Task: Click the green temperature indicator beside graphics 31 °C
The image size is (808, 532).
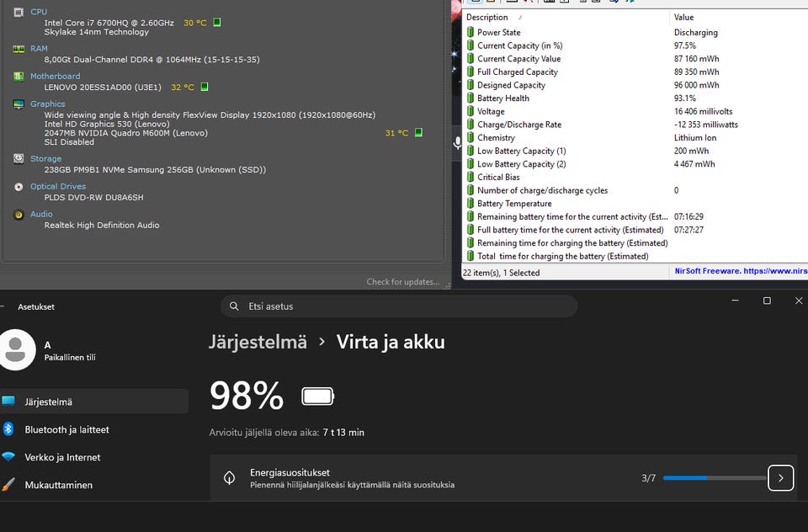Action: pyautogui.click(x=418, y=132)
